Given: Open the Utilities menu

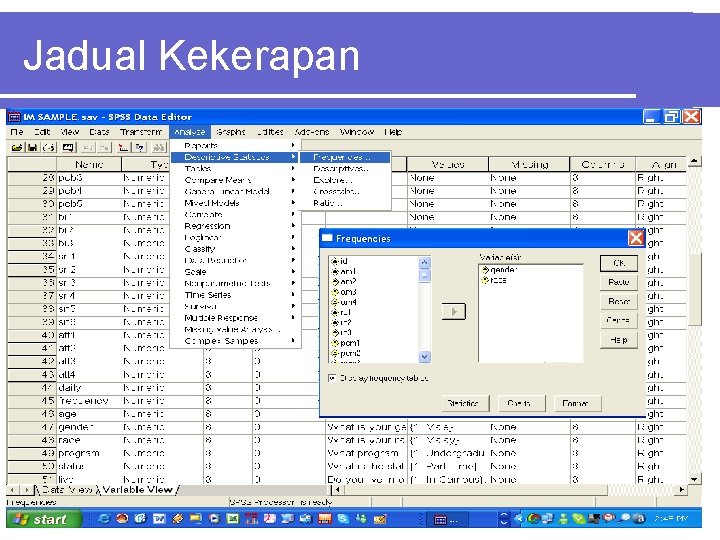Looking at the screenshot, I should click(270, 132).
